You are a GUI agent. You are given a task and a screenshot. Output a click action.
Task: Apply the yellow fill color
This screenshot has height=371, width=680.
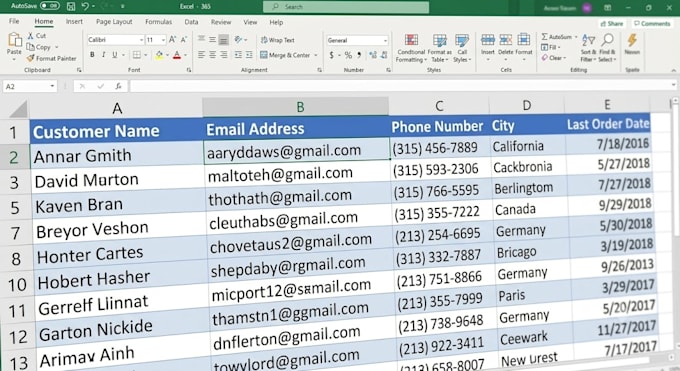[x=159, y=55]
